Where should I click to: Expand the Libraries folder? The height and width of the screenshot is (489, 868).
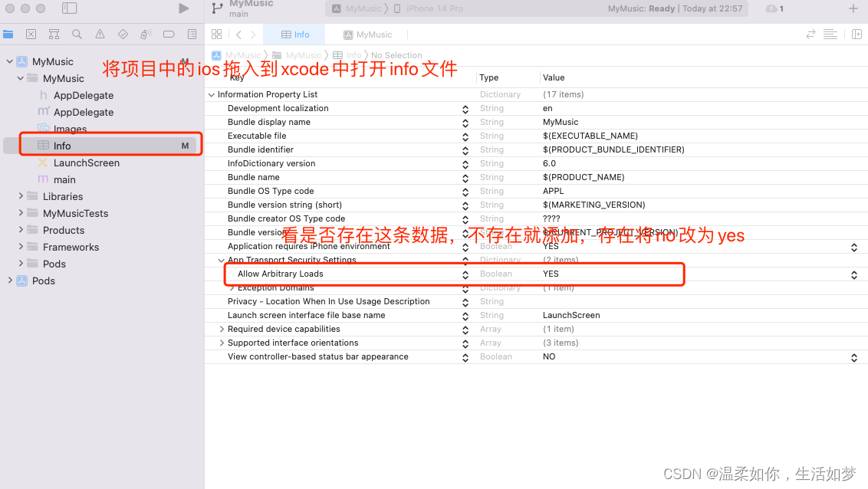[21, 195]
